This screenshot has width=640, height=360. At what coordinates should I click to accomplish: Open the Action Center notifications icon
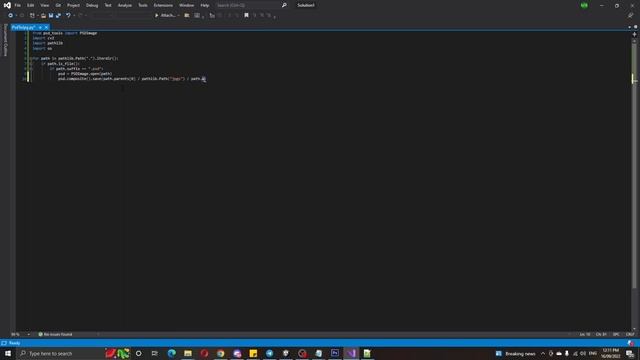[x=630, y=353]
